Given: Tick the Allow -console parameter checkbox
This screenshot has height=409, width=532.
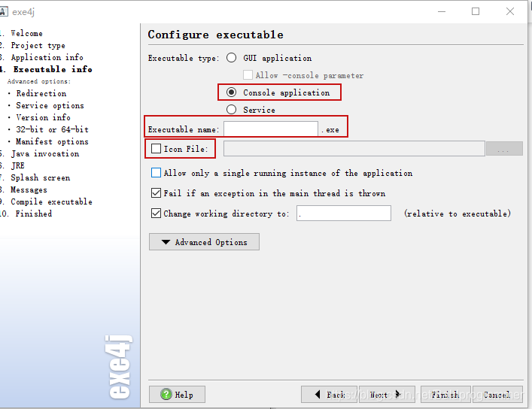Looking at the screenshot, I should coord(248,75).
